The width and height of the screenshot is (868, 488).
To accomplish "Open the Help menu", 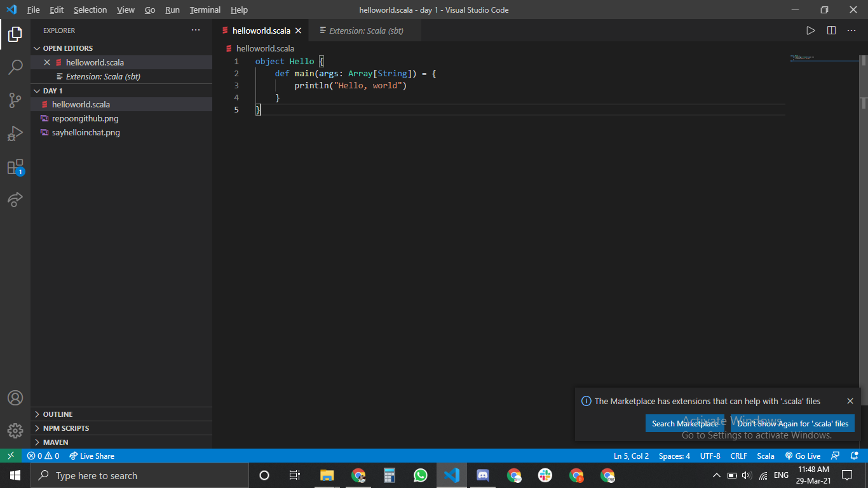I will (x=239, y=10).
